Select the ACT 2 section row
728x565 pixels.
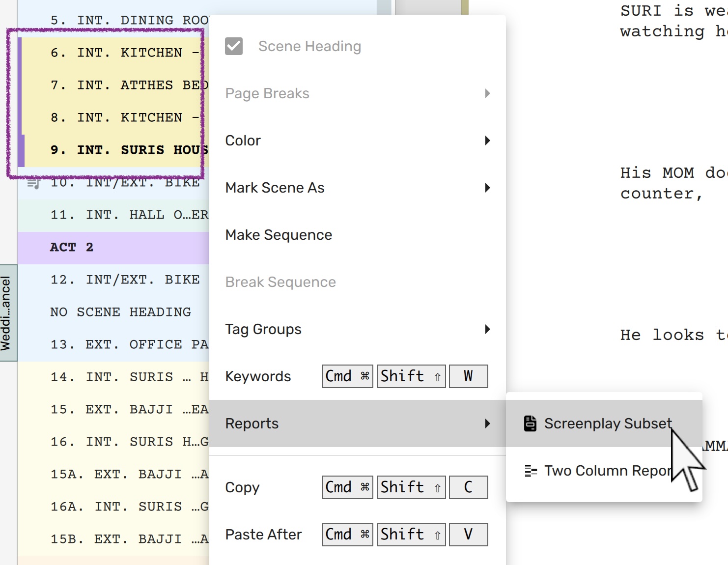[x=113, y=247]
